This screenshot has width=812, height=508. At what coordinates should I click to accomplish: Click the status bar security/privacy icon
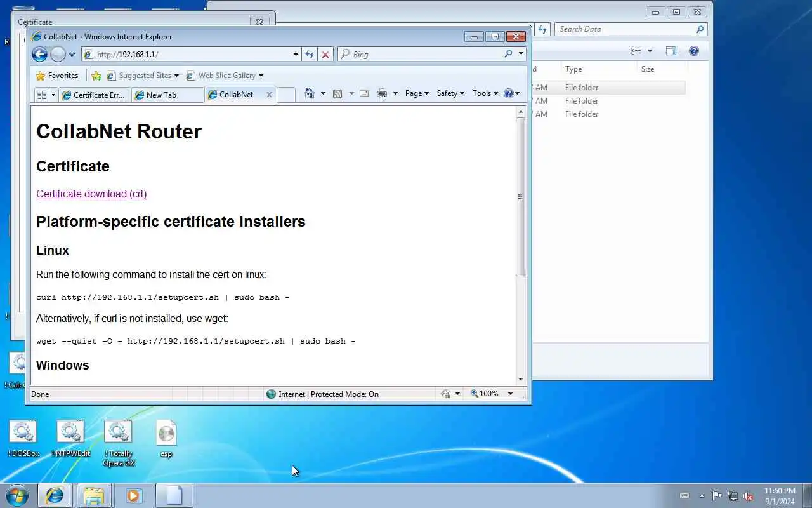pos(445,394)
